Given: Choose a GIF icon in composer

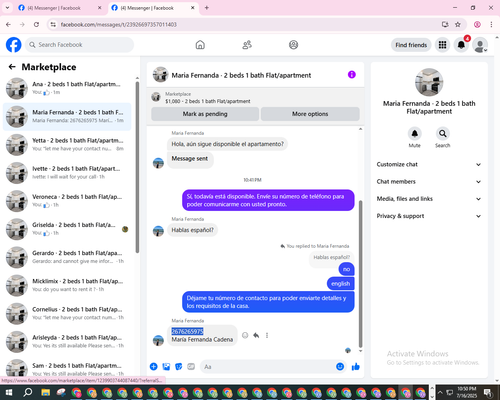Looking at the screenshot, I should (191, 367).
